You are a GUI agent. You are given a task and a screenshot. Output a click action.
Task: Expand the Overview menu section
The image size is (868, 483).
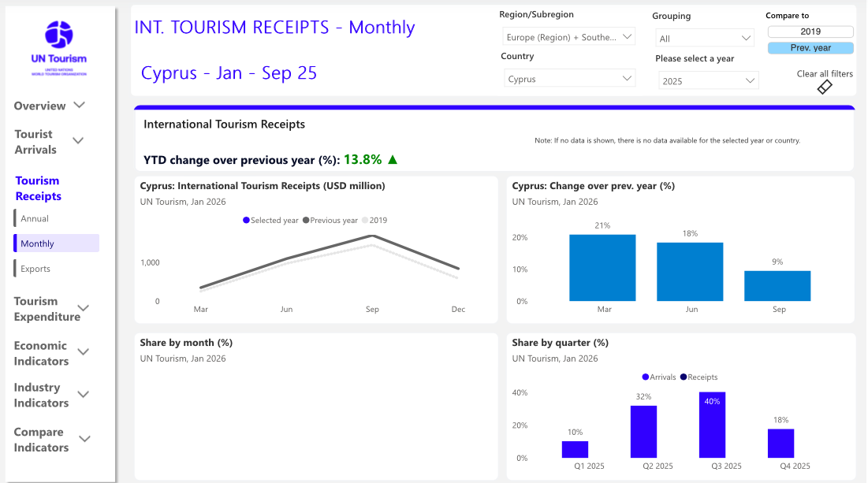coord(49,106)
